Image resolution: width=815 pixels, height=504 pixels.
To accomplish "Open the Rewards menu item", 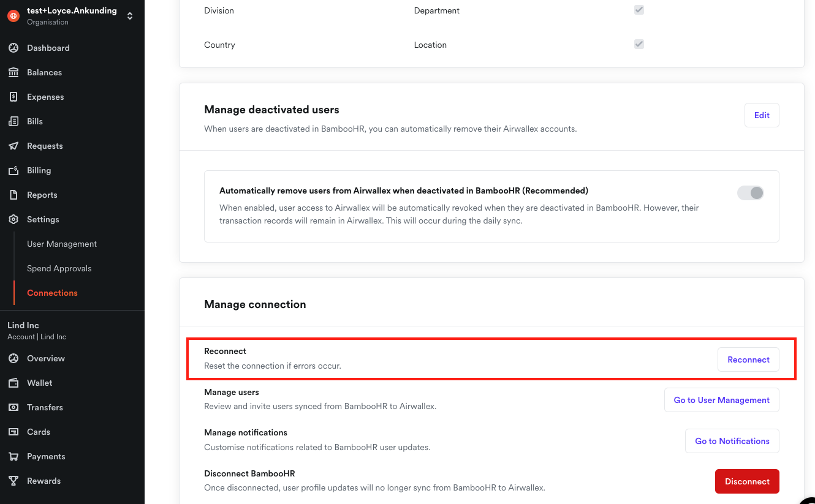I will tap(44, 481).
